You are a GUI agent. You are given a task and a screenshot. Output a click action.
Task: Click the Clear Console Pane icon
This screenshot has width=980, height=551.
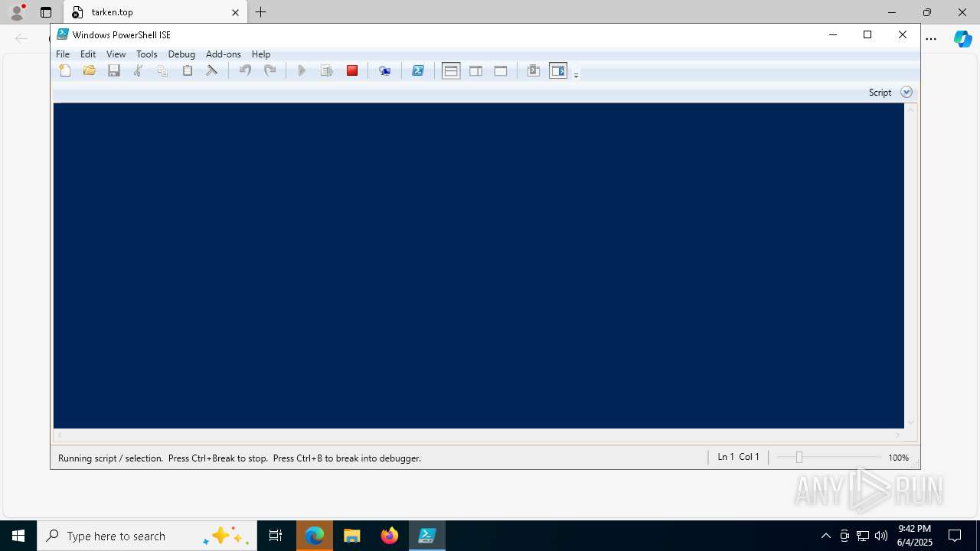[x=212, y=70]
